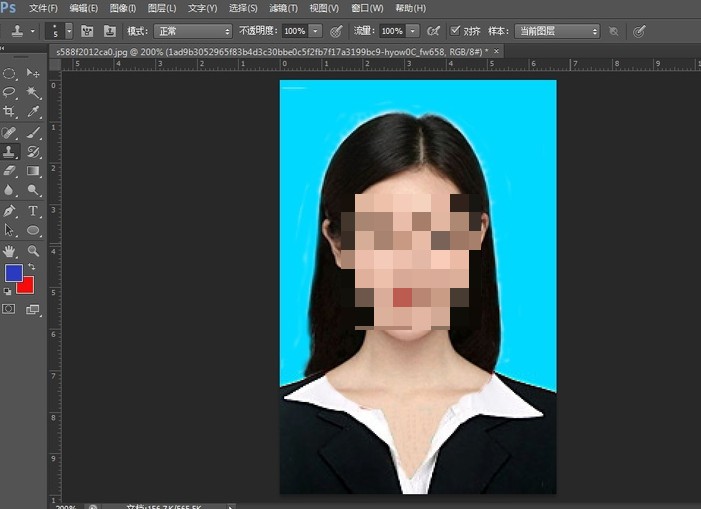The width and height of the screenshot is (701, 509).
Task: Toggle the airbrush-style build-up button
Action: click(x=433, y=31)
